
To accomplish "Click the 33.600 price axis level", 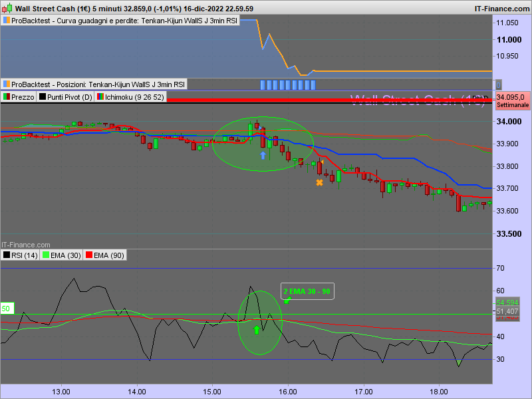I will point(507,211).
